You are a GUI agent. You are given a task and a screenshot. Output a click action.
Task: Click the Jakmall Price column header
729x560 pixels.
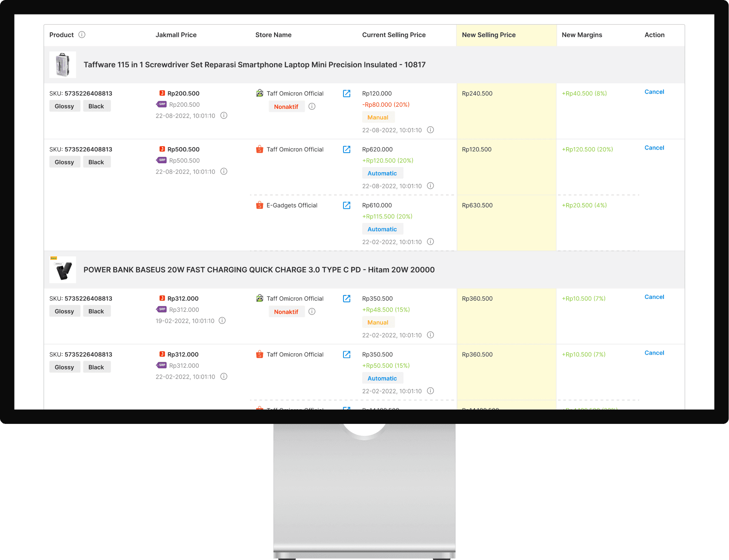176,35
